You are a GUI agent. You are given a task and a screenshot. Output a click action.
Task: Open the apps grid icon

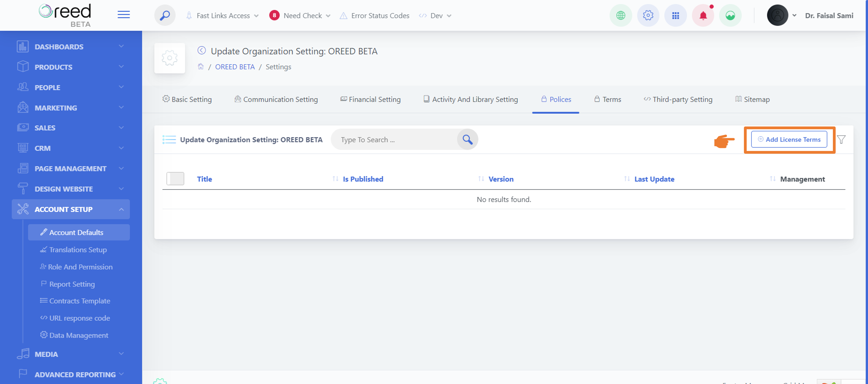point(675,16)
